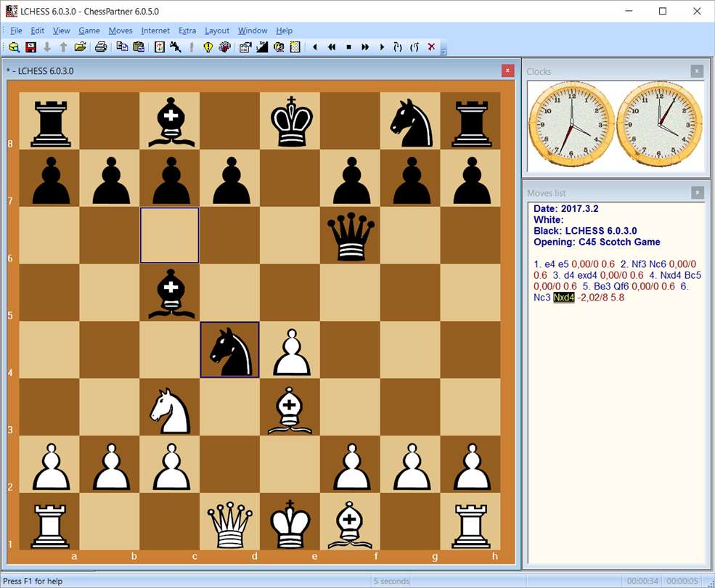Screen dimensions: 715x588
Task: Open the Layout menu
Action: click(x=216, y=30)
